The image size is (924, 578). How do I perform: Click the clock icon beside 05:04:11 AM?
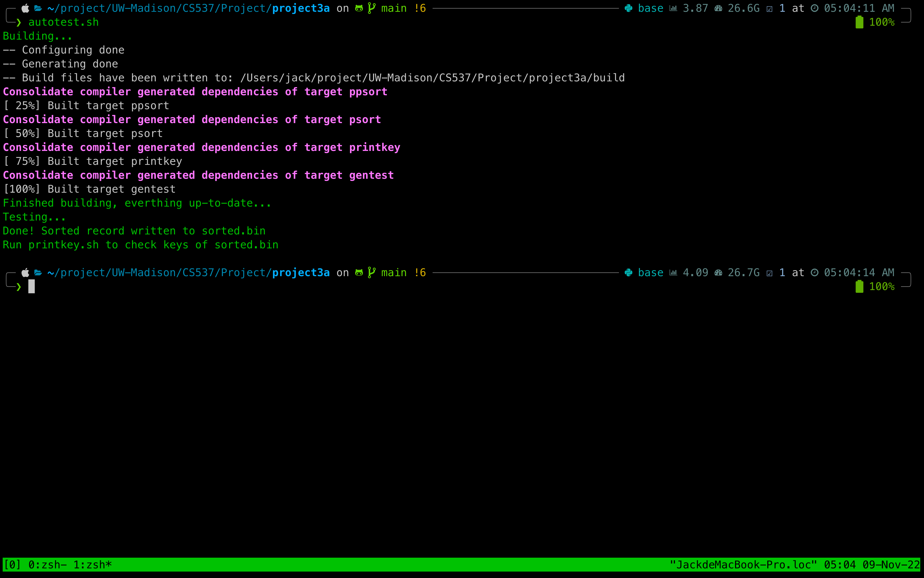(814, 8)
